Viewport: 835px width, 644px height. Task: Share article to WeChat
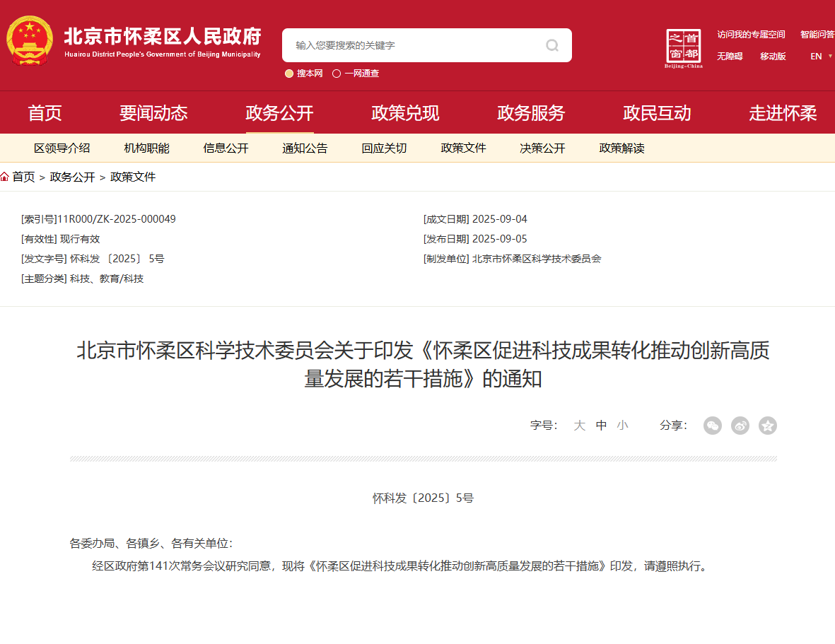[x=712, y=426]
